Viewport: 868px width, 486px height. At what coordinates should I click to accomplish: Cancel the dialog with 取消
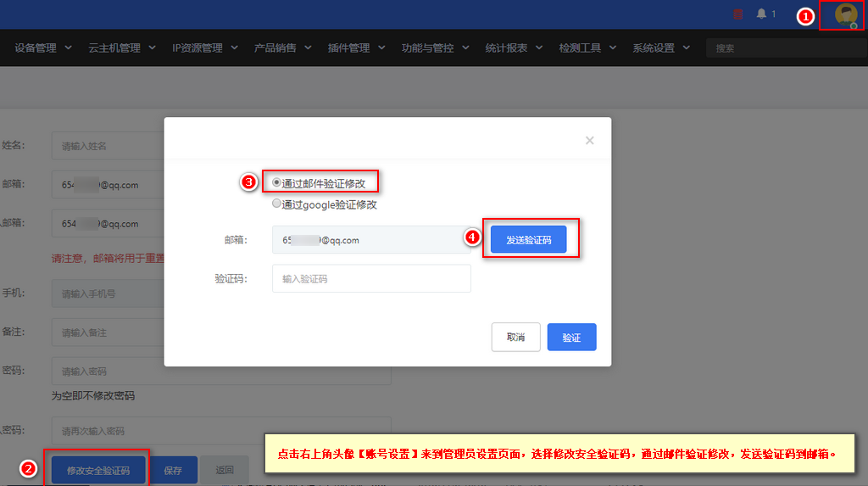tap(516, 337)
